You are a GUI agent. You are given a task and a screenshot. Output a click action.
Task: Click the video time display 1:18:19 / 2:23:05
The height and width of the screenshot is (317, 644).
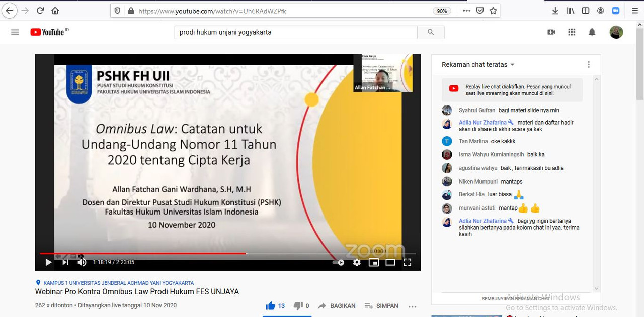pos(114,262)
